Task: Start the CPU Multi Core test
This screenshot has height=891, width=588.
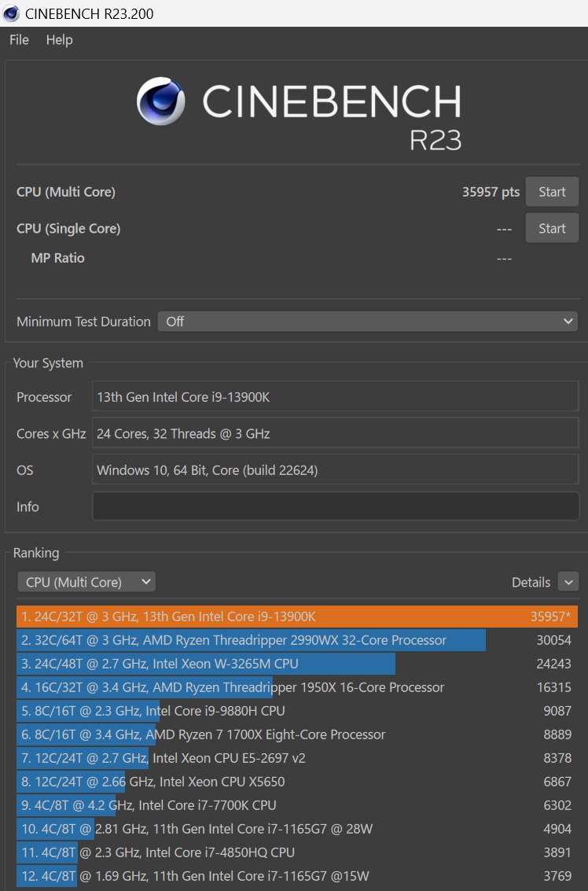Action: point(552,192)
